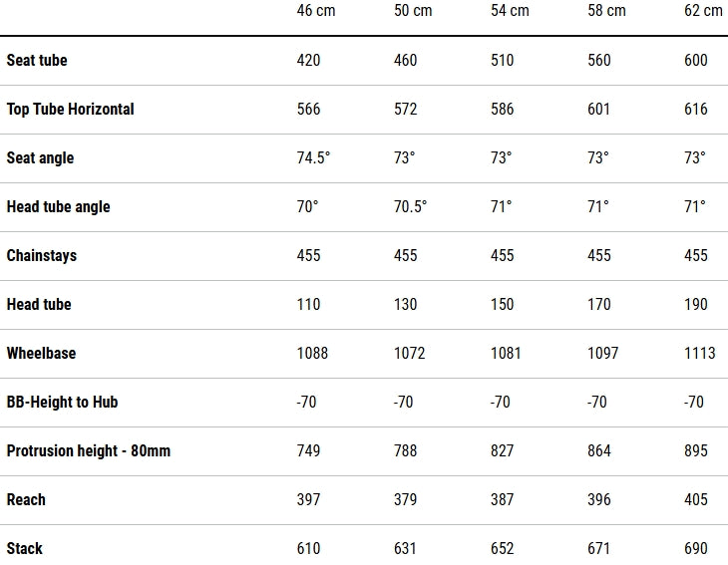Click the 46 cm column header
Image resolution: width=728 pixels, height=565 pixels.
coord(315,11)
